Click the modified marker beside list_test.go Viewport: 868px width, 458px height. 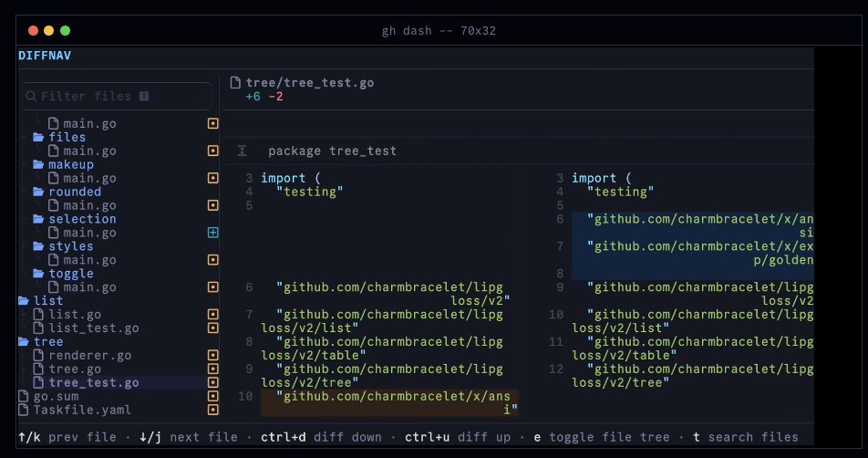coord(213,328)
